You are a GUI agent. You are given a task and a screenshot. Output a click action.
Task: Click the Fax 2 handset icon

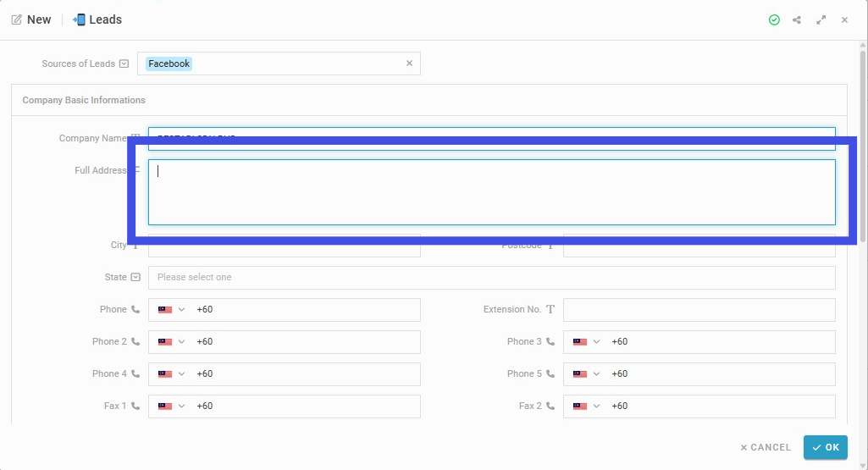[x=550, y=406]
